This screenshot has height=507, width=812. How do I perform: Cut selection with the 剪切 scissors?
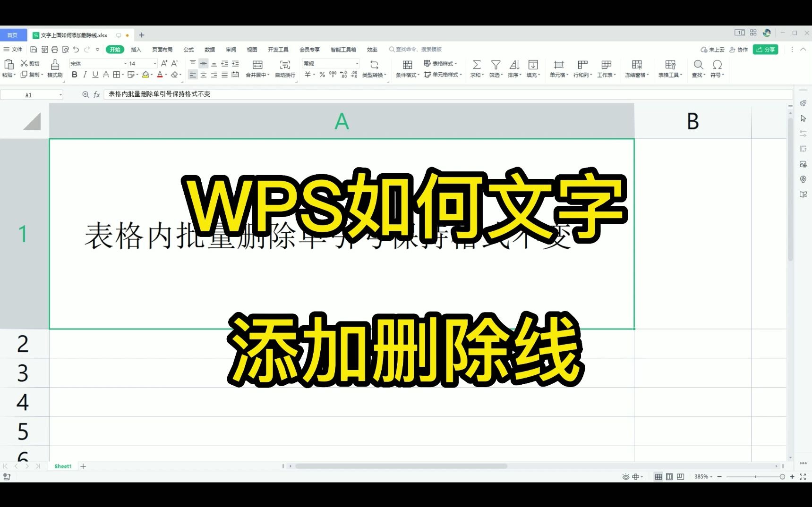pyautogui.click(x=30, y=63)
